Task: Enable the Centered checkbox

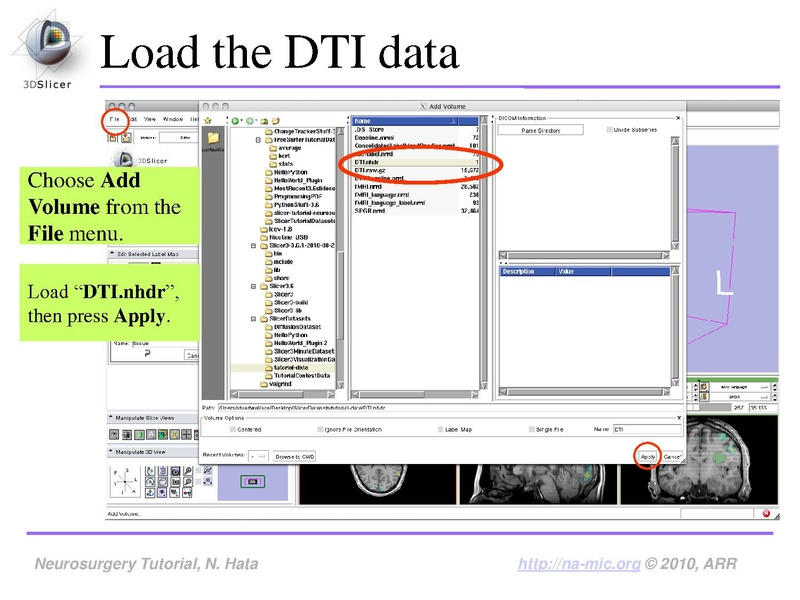Action: (231, 428)
